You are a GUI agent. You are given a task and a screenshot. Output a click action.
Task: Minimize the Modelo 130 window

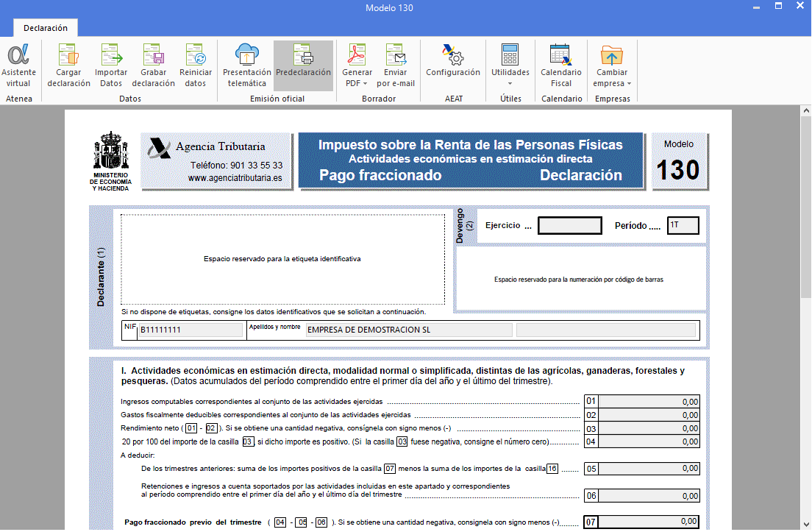coord(757,7)
